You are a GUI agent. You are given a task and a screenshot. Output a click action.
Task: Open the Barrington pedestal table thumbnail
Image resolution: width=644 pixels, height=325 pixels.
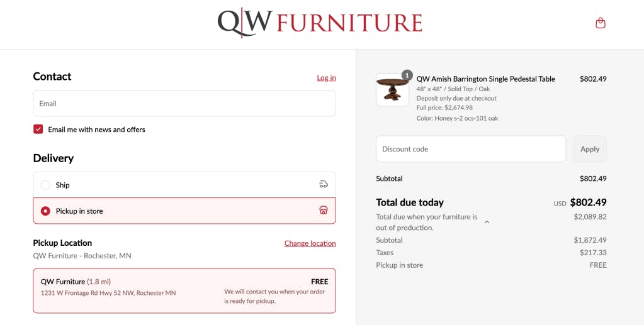pyautogui.click(x=392, y=89)
